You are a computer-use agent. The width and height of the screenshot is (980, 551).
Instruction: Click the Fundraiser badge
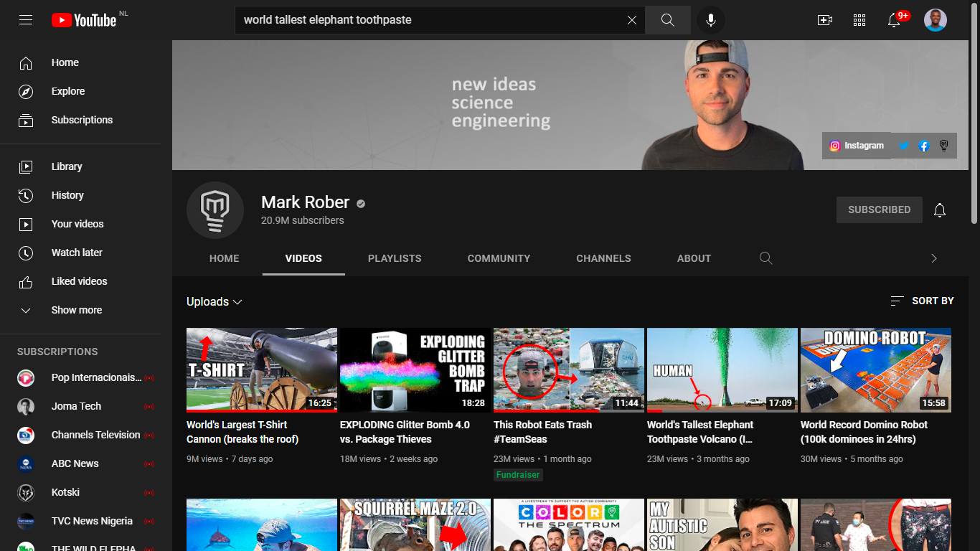click(518, 475)
